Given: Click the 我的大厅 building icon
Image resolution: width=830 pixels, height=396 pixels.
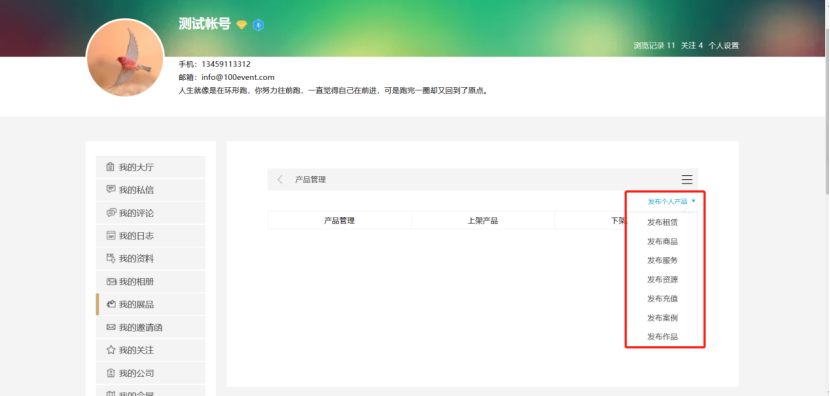Looking at the screenshot, I should click(110, 167).
